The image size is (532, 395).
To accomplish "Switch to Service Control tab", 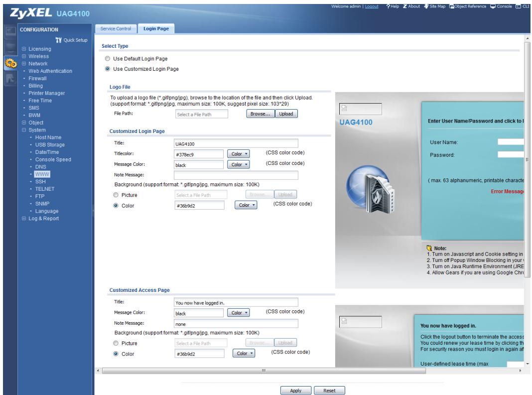I will [116, 29].
